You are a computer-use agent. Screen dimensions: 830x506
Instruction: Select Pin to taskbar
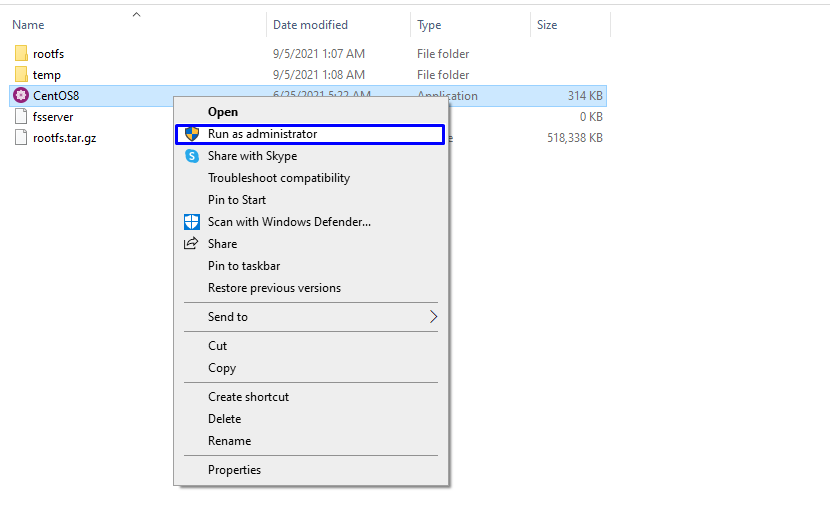point(244,266)
